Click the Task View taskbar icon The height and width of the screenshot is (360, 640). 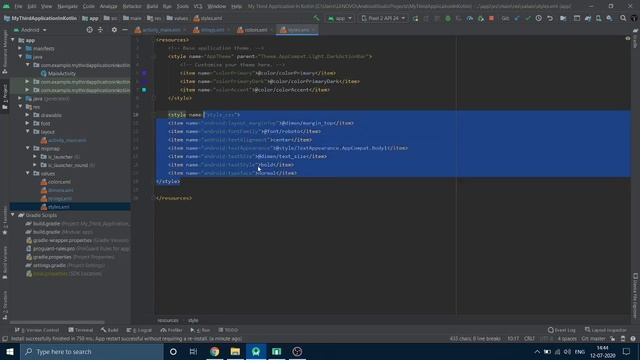tap(193, 351)
